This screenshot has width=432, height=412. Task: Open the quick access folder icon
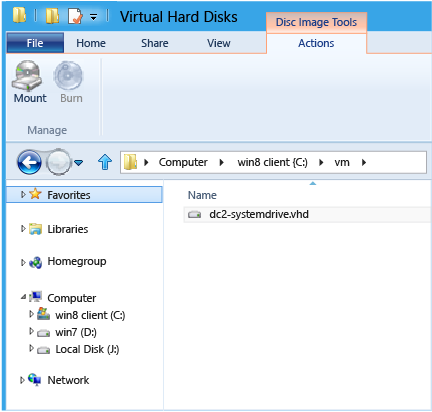click(52, 16)
